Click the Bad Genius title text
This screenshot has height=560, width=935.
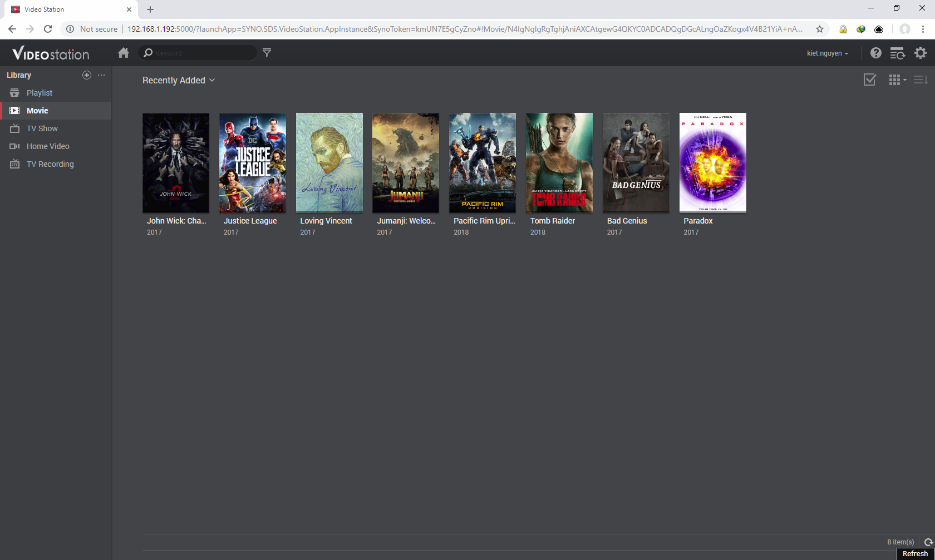pyautogui.click(x=627, y=221)
